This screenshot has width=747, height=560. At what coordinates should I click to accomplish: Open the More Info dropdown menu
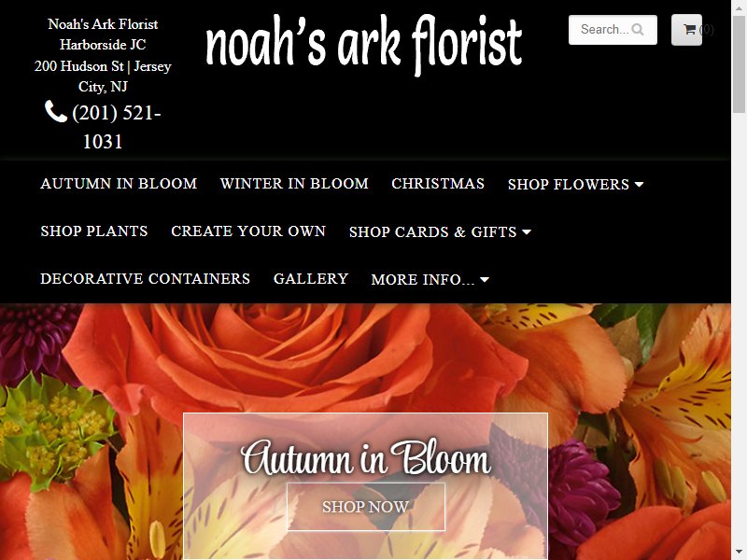click(430, 279)
